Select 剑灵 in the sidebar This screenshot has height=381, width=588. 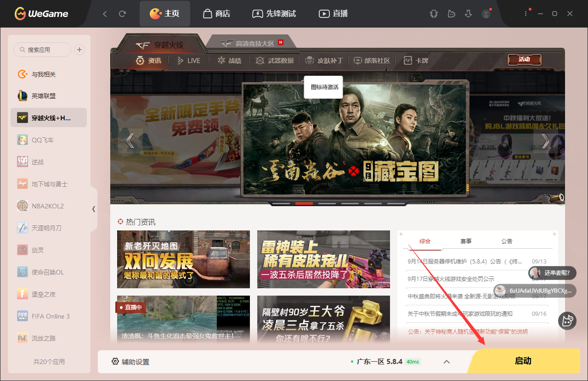click(49, 250)
